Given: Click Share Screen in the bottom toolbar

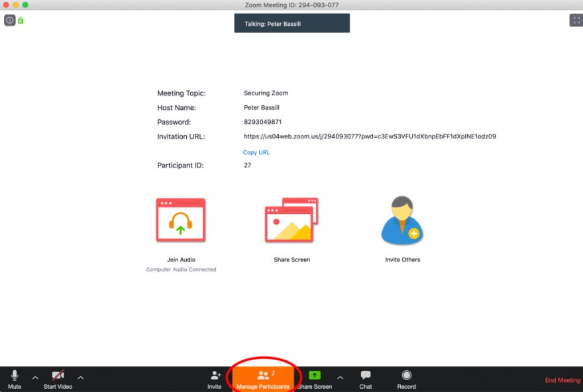Looking at the screenshot, I should pyautogui.click(x=315, y=379).
